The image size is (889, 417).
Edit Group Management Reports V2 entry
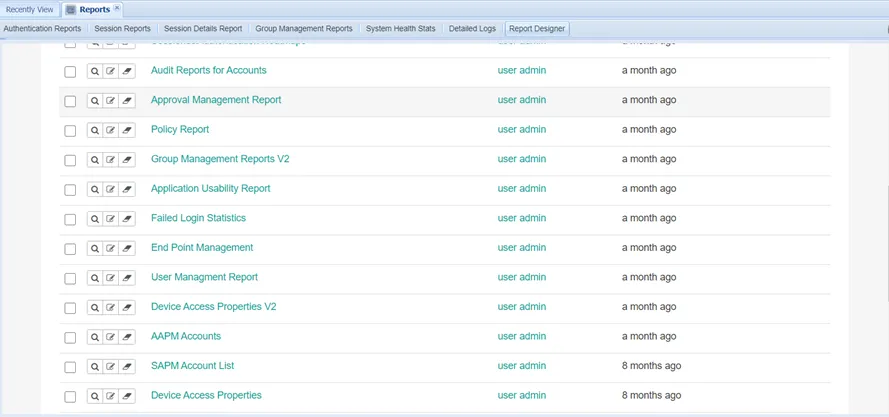[x=111, y=160]
